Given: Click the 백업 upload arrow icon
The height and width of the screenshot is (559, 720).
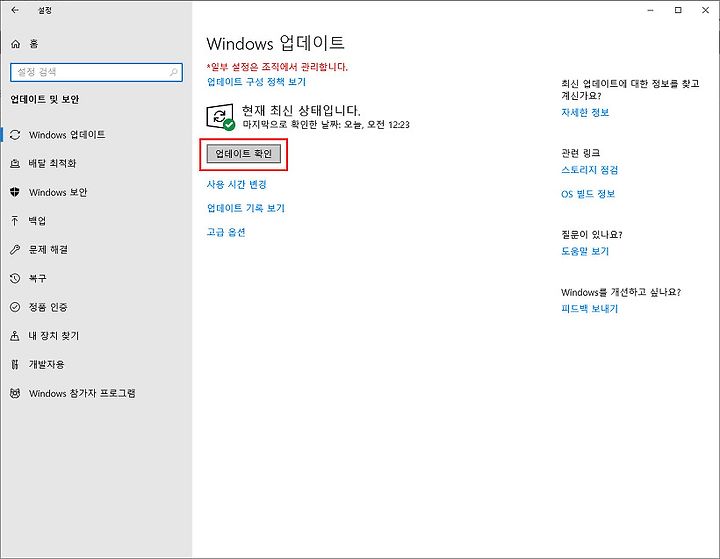Looking at the screenshot, I should (15, 221).
